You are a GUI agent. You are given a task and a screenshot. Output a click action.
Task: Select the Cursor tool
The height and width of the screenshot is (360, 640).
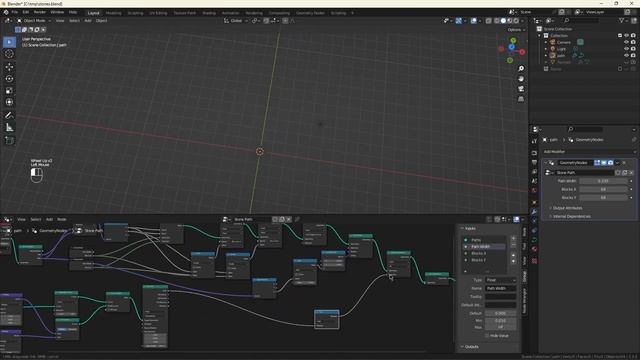(x=9, y=54)
